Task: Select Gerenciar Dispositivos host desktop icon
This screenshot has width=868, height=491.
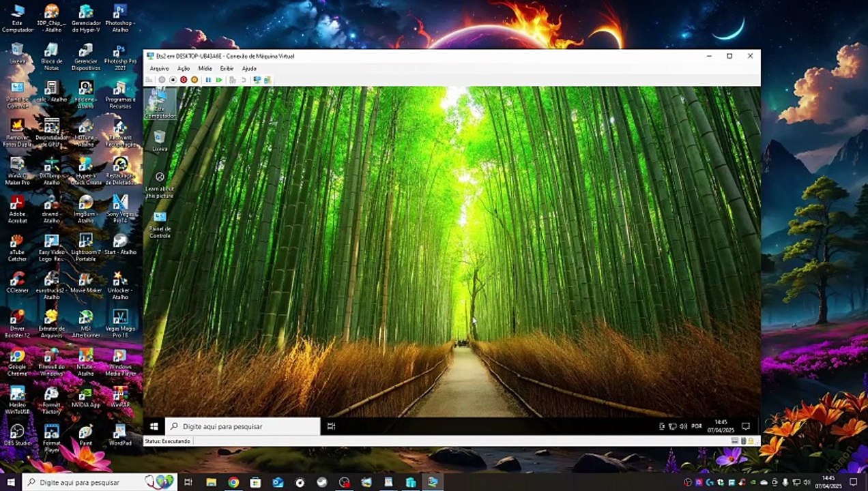Action: tap(86, 57)
